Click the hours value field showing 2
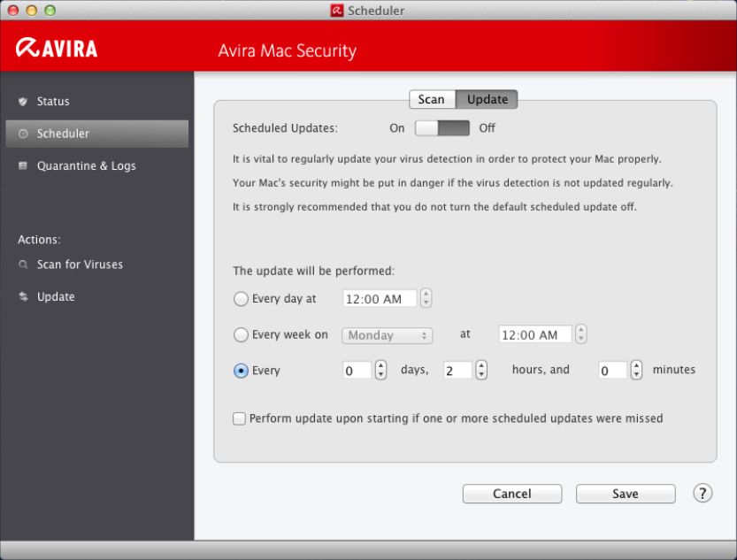 point(457,370)
